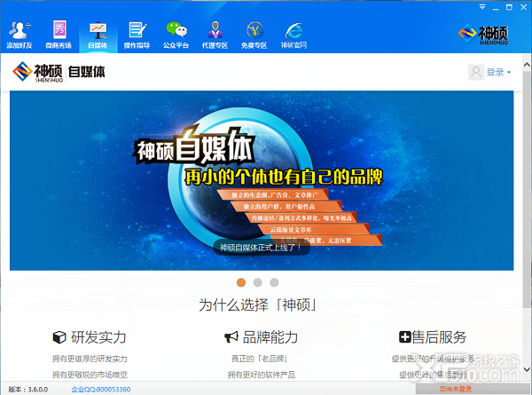This screenshot has height=395, width=532.
Task: Minimize the 神硕 window
Action: pos(496,7)
